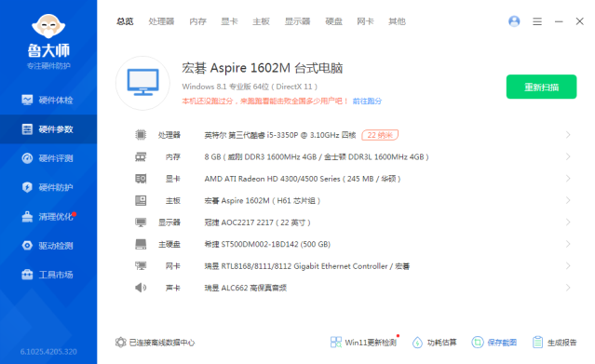This screenshot has height=364, width=595.
Task: Switch to the 显示器 tab
Action: coord(298,21)
